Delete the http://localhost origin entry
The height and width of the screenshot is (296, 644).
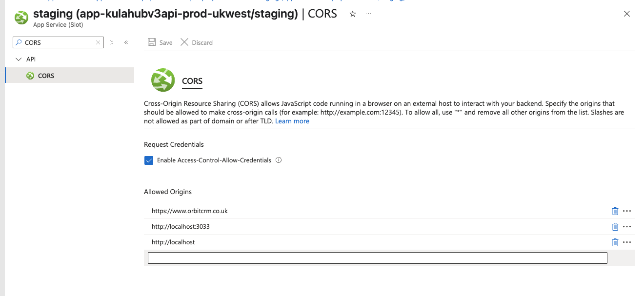615,242
